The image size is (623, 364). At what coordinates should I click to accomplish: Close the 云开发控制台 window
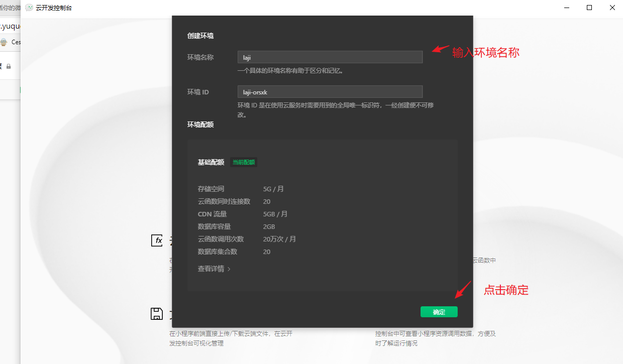tap(612, 8)
